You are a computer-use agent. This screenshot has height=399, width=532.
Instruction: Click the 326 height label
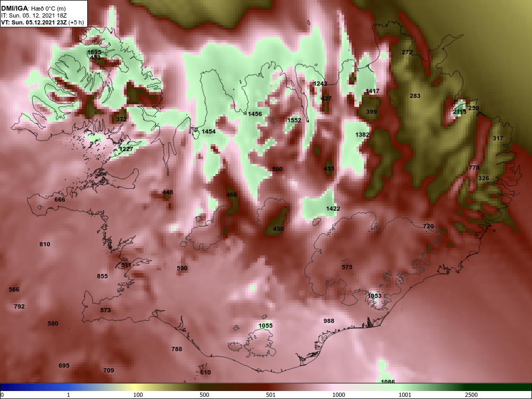tap(484, 178)
